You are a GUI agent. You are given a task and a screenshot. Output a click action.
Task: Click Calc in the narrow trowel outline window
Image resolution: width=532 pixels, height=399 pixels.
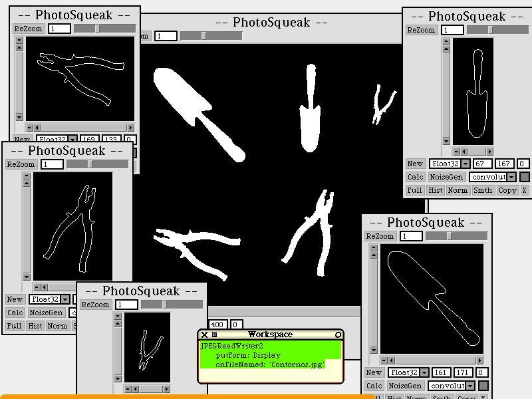coord(415,177)
